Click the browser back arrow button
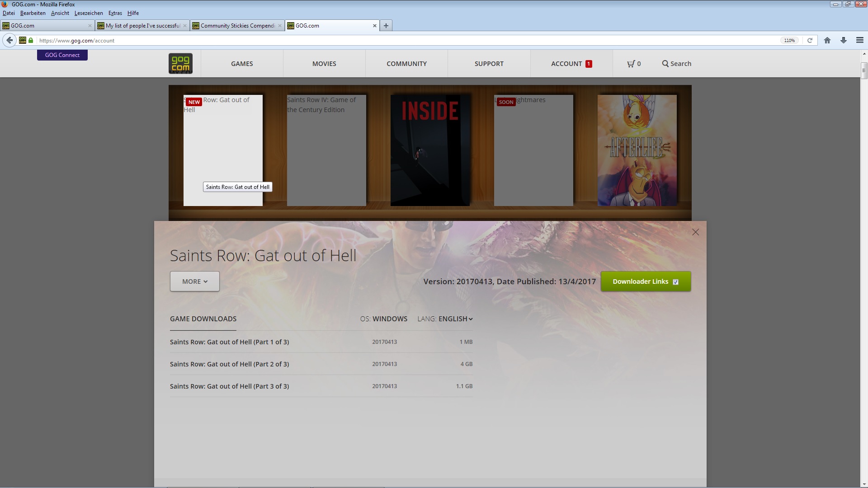Image resolution: width=868 pixels, height=488 pixels. pos(9,40)
